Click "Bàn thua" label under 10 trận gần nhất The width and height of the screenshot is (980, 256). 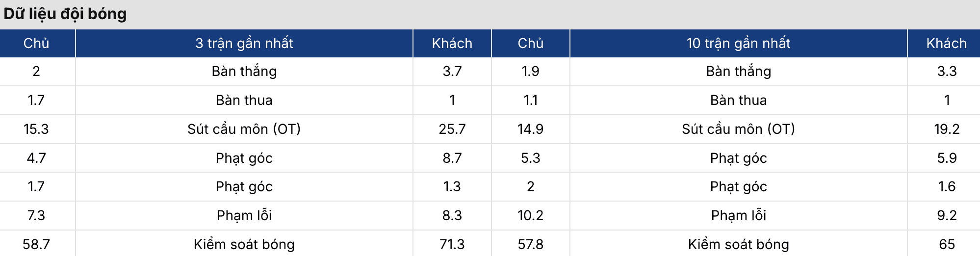pos(738,100)
